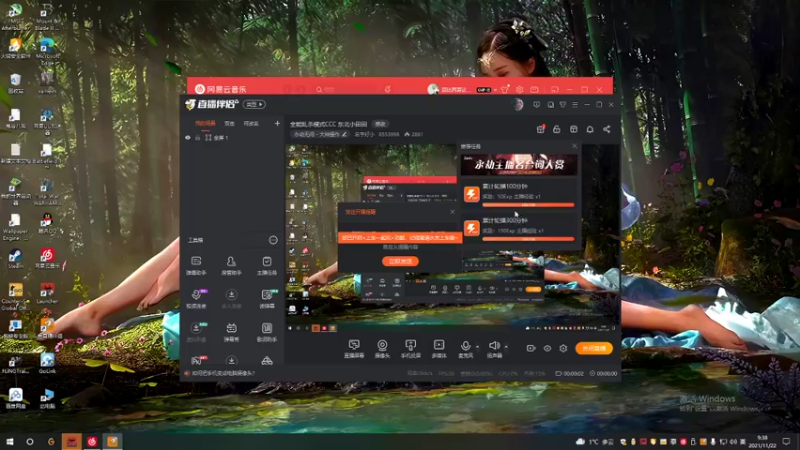Click the NetEase Music icon in the taskbar

(x=92, y=441)
